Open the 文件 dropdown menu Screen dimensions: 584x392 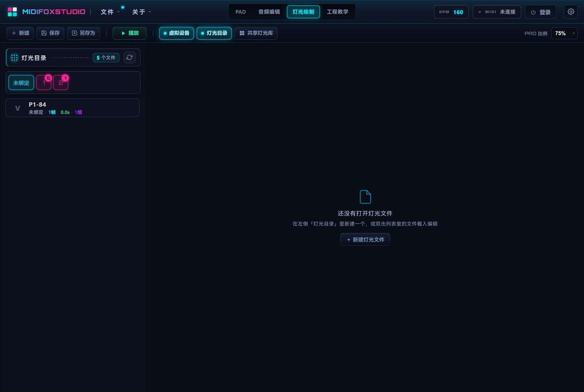coord(110,12)
